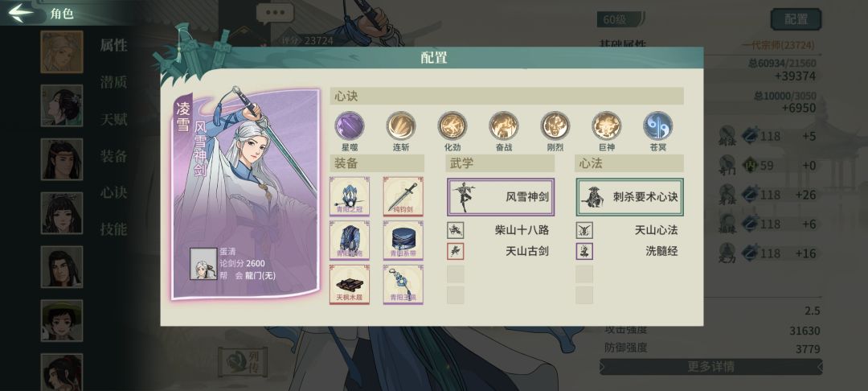Screen dimensions: 868x391
Task: Open the 青阳之冠 helmet equipment slot
Action: click(x=350, y=196)
